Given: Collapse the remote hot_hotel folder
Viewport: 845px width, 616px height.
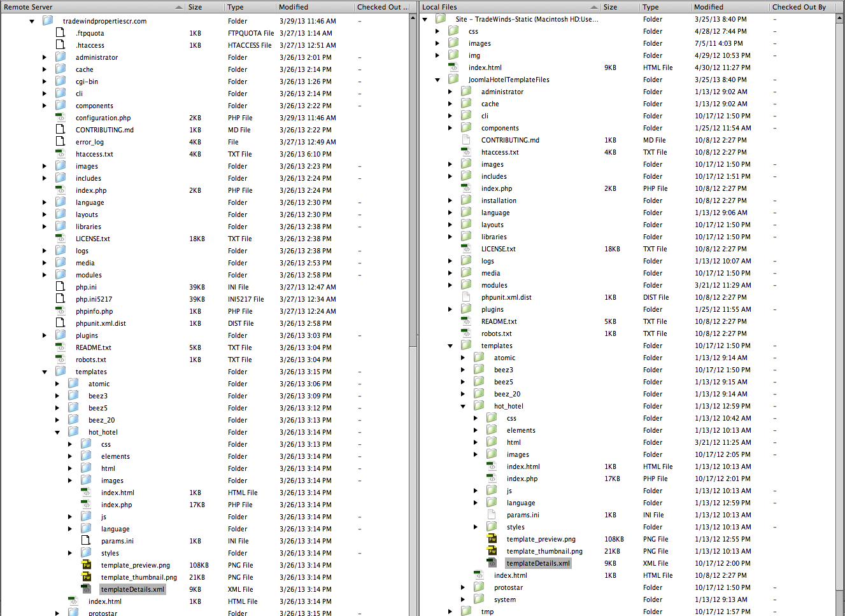Looking at the screenshot, I should pos(57,432).
